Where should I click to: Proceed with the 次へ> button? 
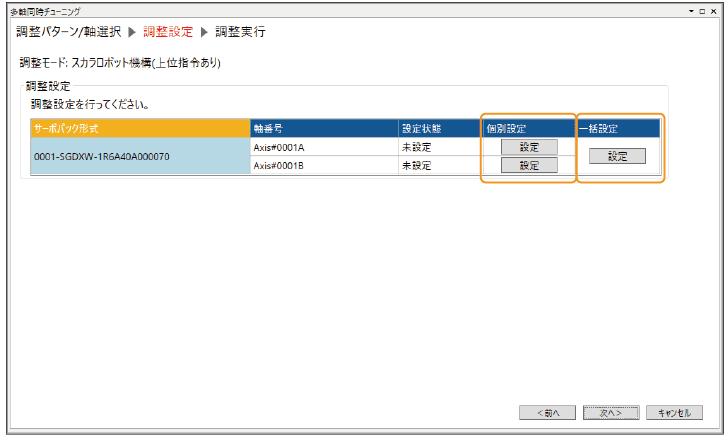[x=611, y=412]
